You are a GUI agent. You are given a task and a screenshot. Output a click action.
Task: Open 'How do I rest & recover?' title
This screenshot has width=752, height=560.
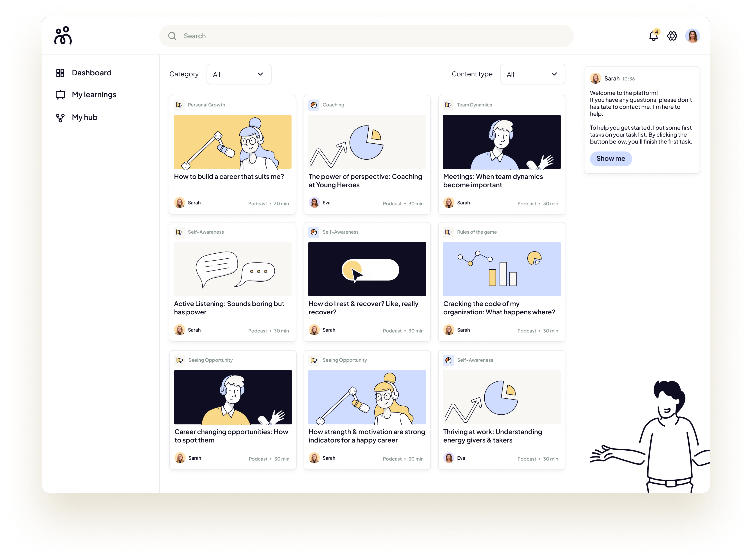click(363, 308)
